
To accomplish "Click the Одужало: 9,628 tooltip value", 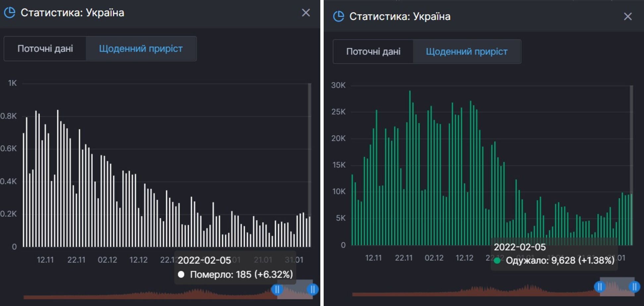I will point(560,260).
